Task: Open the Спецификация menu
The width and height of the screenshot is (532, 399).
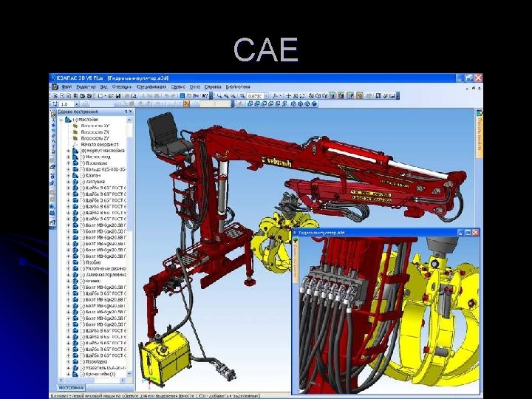Action: (x=151, y=87)
